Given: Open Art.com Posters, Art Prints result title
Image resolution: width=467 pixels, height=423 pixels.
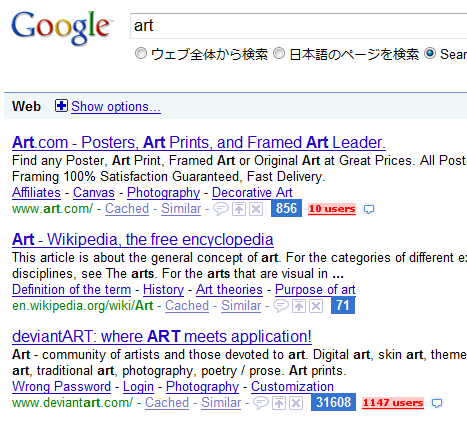Looking at the screenshot, I should [199, 143].
